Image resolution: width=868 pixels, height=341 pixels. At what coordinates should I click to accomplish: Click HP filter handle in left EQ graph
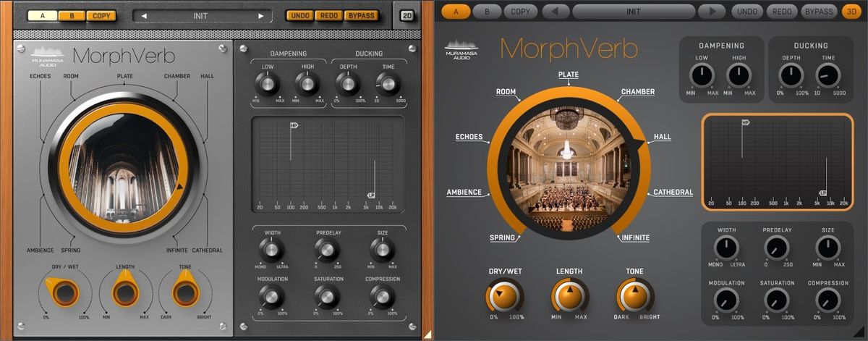coord(294,126)
